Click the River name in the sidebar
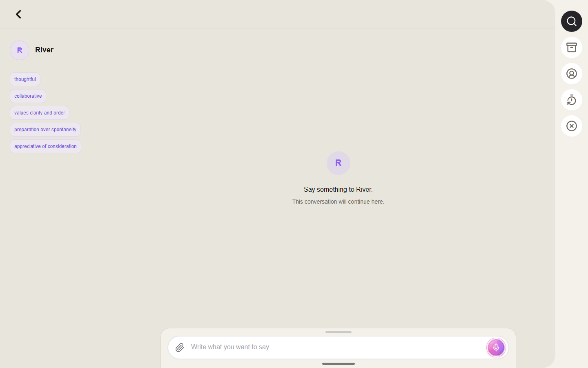The image size is (588, 368). pyautogui.click(x=45, y=50)
